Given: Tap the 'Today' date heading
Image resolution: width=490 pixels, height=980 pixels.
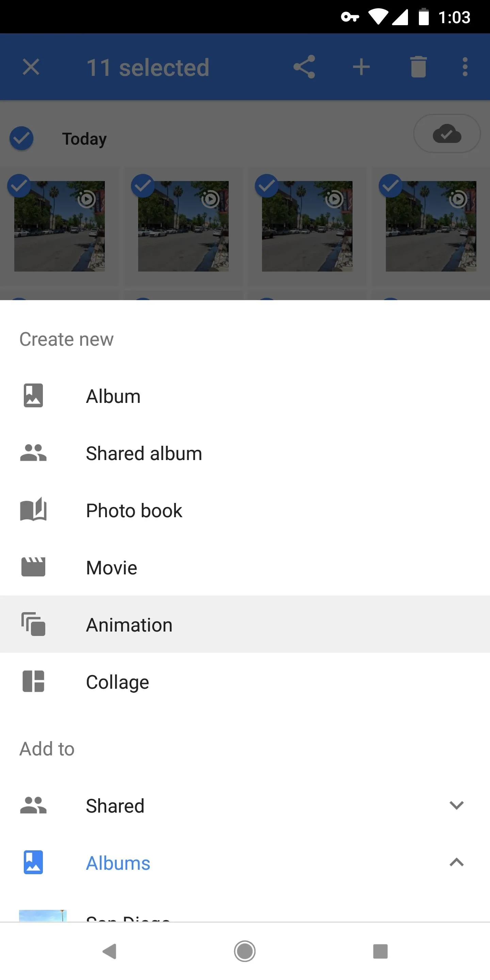Looking at the screenshot, I should coord(84,139).
